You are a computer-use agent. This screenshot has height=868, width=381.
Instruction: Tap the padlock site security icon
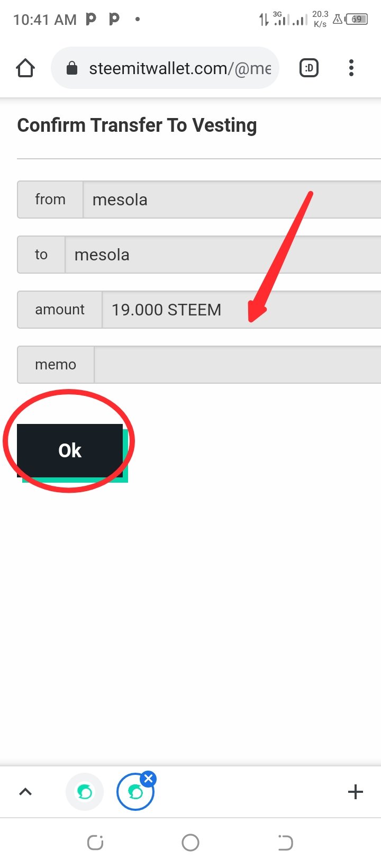(72, 68)
